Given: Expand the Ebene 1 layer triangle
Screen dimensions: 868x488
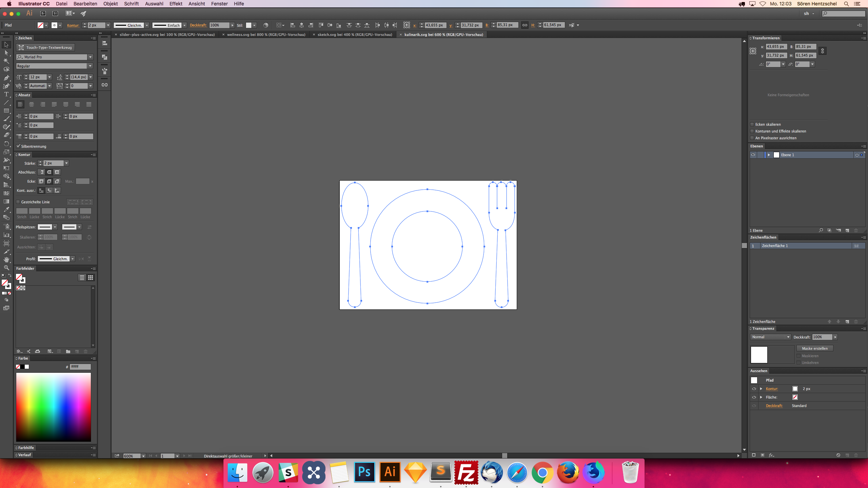Looking at the screenshot, I should tap(769, 155).
